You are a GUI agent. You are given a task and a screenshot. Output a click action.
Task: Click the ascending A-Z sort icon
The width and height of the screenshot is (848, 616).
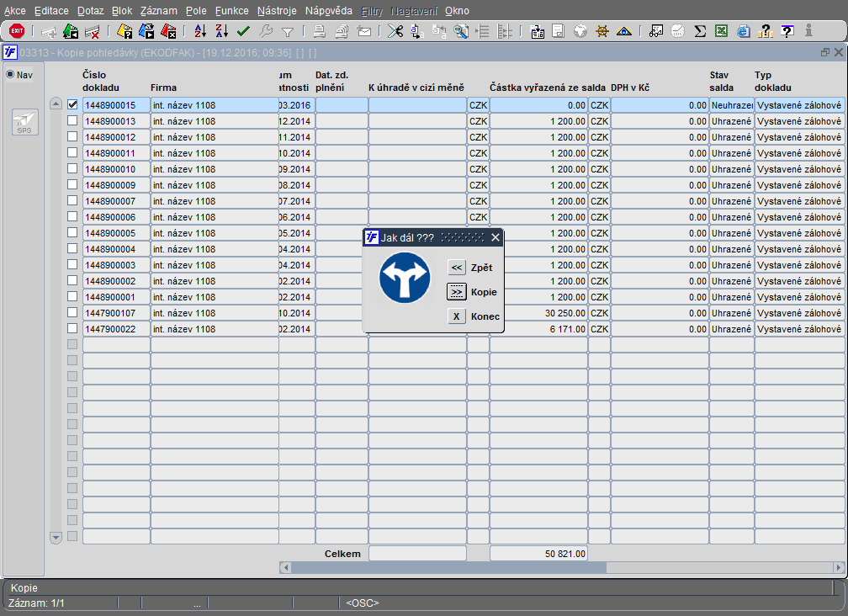click(200, 31)
